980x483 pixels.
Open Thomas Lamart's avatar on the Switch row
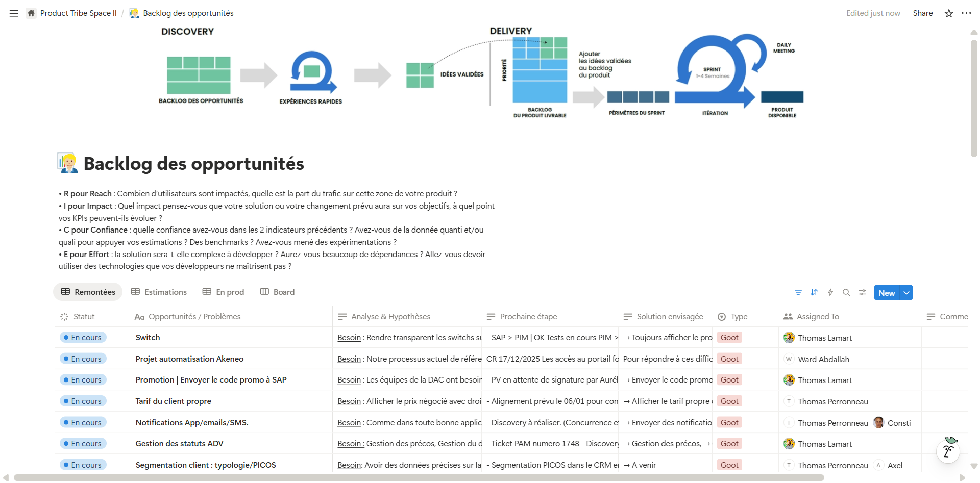click(x=789, y=337)
